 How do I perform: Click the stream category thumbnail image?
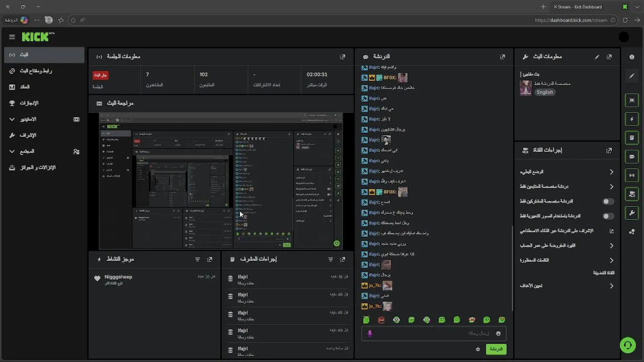[526, 88]
